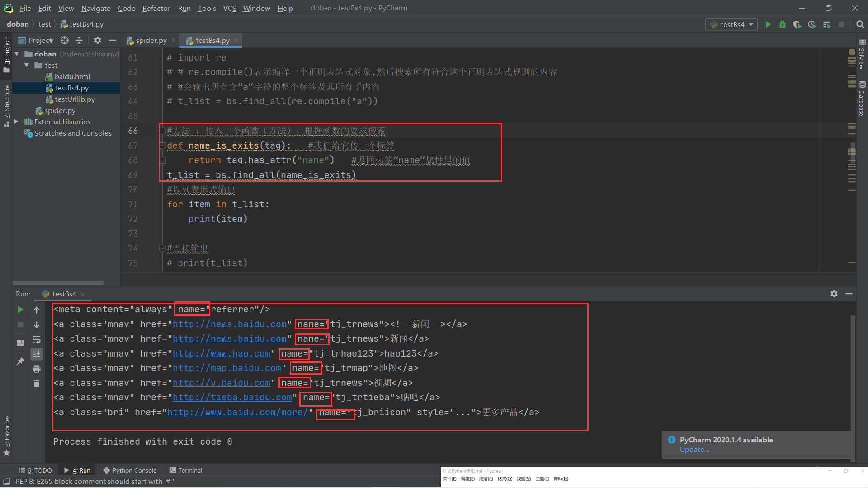
Task: Collapse the test folder in the project tree
Action: click(27, 65)
